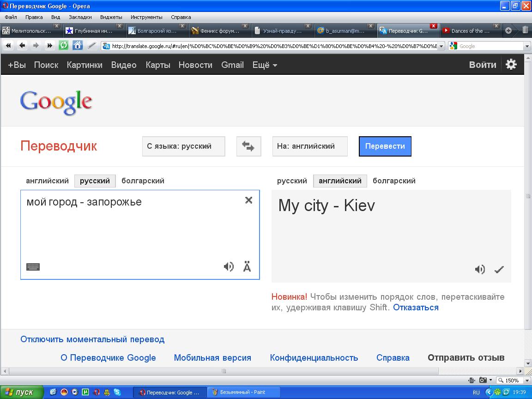Click the Отказаться link
The width and height of the screenshot is (532, 399).
click(x=416, y=308)
